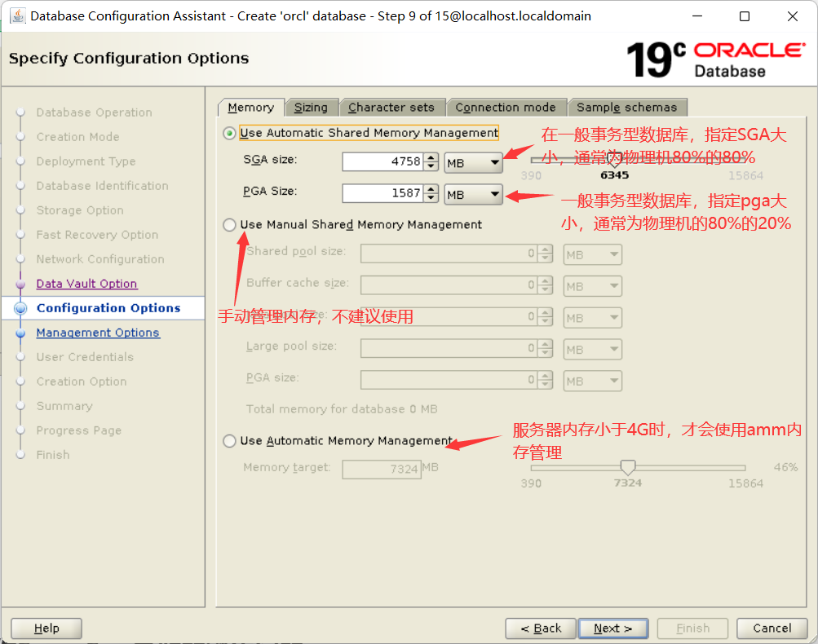Click Fast Recovery Option step in sidebar
Screen dimensions: 818x644
97,235
